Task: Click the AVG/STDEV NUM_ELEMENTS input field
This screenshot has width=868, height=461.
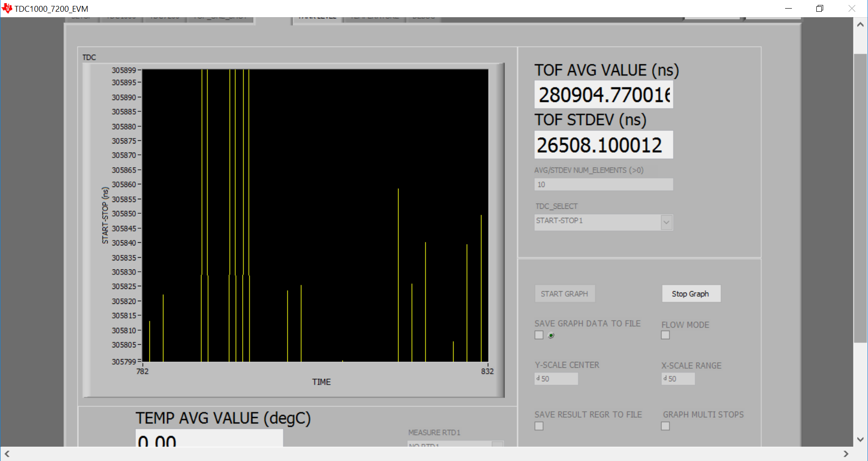Action: tap(603, 184)
